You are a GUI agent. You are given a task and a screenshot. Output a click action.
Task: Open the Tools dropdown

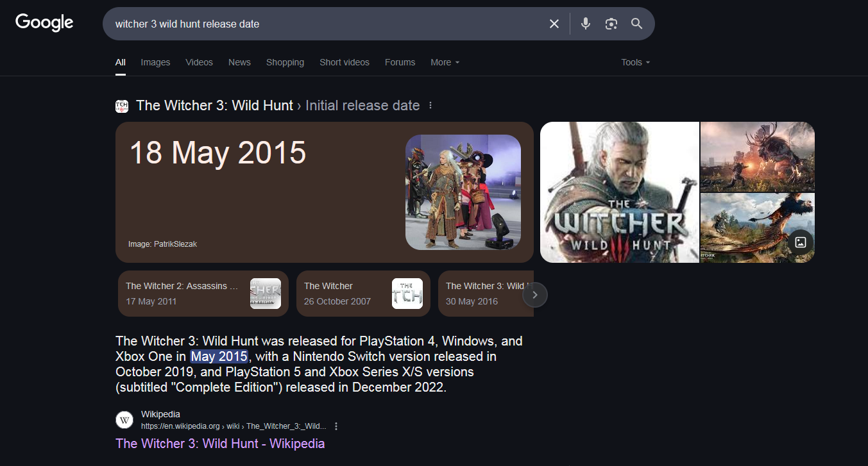(x=636, y=62)
